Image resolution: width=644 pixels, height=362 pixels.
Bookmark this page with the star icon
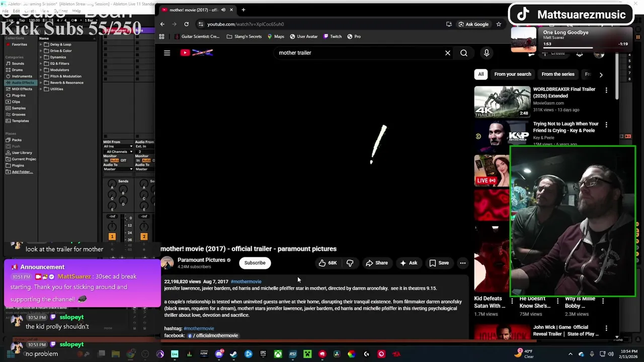pyautogui.click(x=499, y=24)
